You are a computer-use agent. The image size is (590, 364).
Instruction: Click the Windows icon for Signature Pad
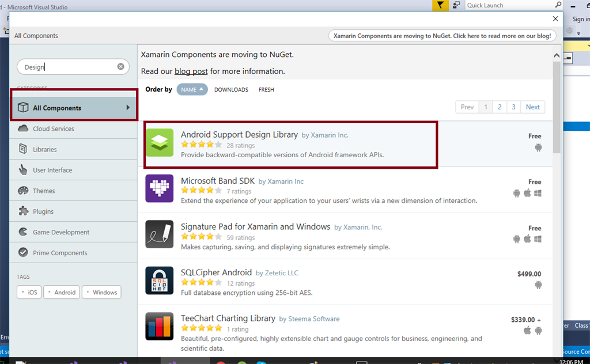click(x=538, y=239)
